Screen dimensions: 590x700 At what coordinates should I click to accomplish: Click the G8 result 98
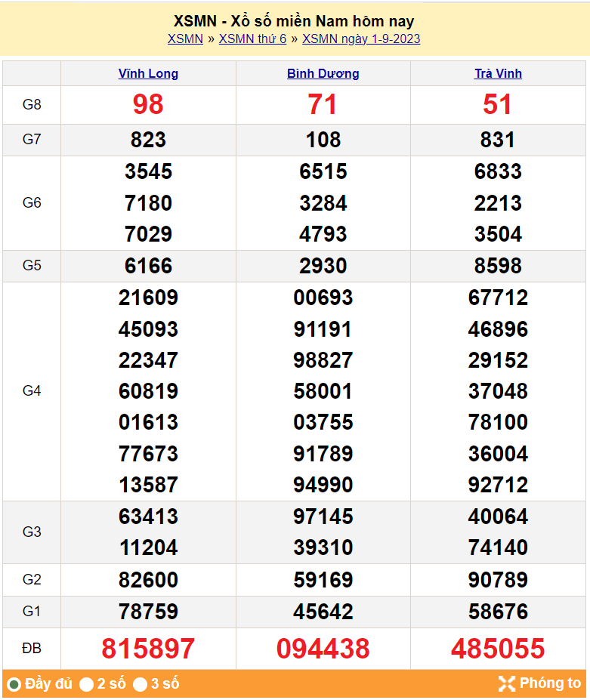pos(148,105)
